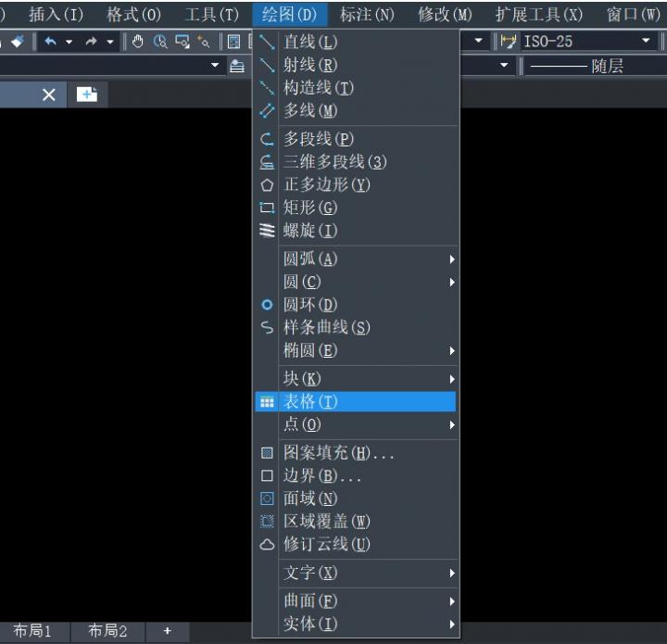Viewport: 667px width, 644px height.
Task: Open the dimension style manager icon
Action: pyautogui.click(x=508, y=42)
